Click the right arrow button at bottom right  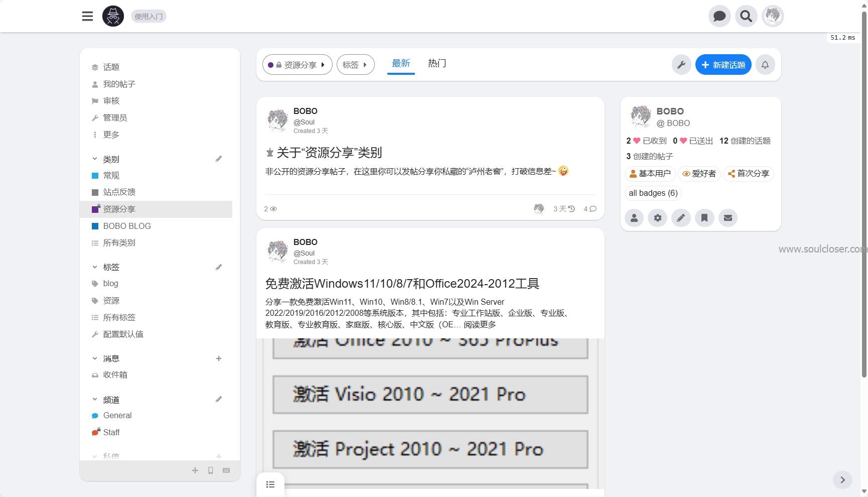click(843, 480)
